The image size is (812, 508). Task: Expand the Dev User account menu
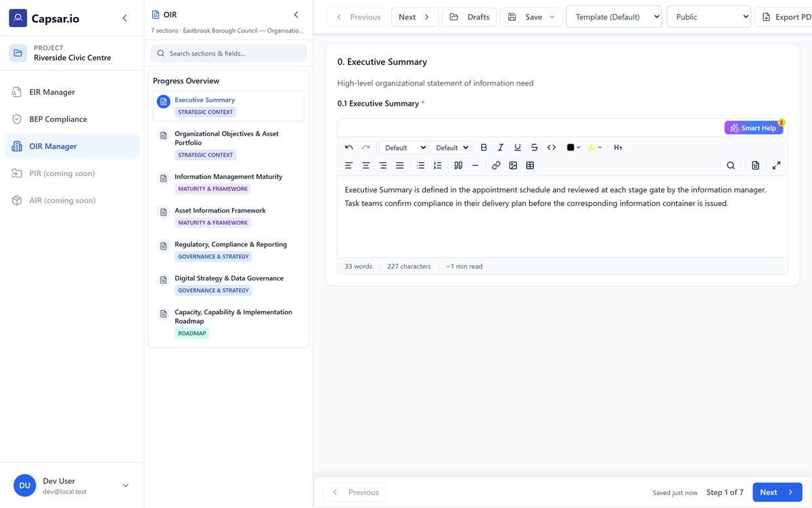coord(125,485)
